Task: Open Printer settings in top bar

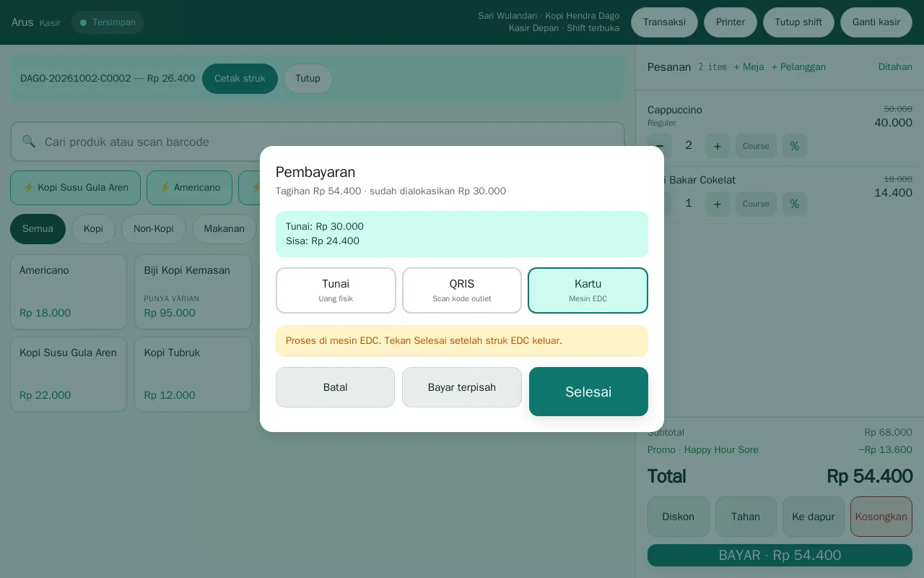Action: point(731,22)
